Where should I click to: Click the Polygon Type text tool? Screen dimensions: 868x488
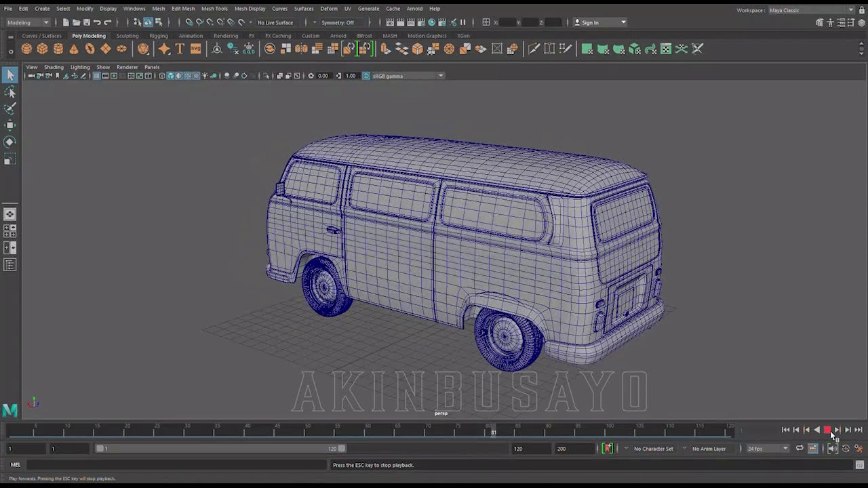180,49
